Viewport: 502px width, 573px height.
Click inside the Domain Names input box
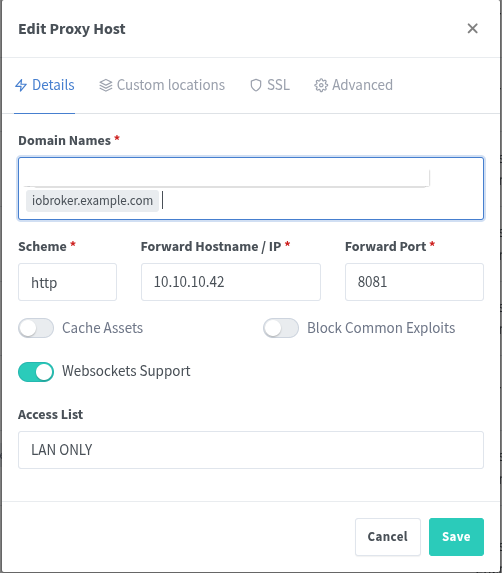click(251, 189)
